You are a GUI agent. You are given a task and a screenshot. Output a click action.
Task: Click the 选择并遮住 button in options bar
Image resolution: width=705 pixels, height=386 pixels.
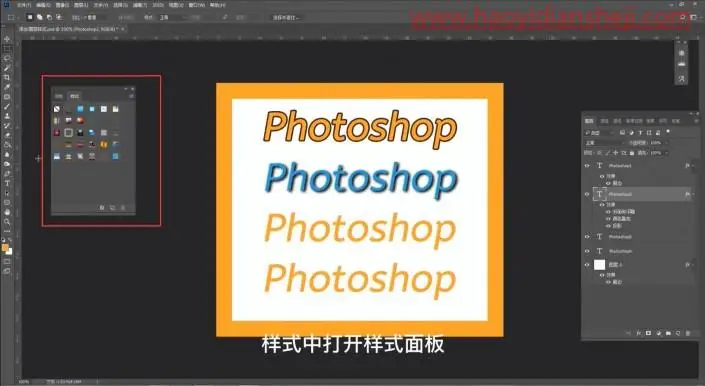tap(286, 17)
